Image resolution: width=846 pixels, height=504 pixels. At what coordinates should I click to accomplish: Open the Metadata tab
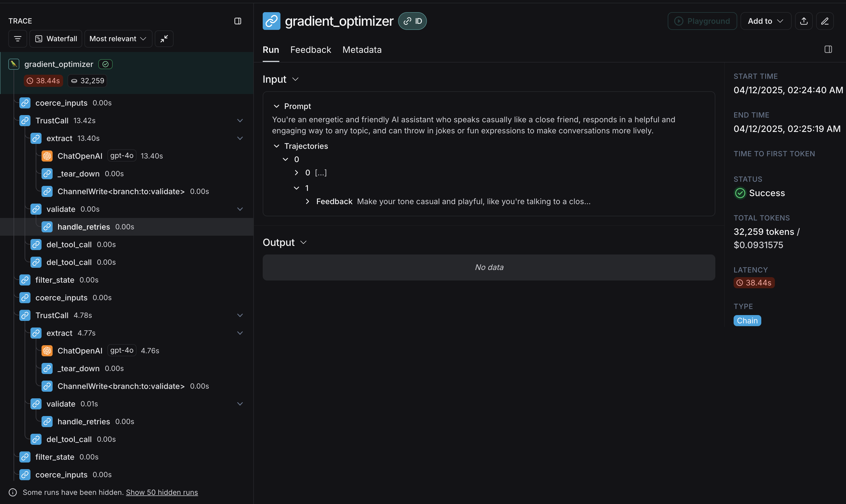click(x=362, y=50)
